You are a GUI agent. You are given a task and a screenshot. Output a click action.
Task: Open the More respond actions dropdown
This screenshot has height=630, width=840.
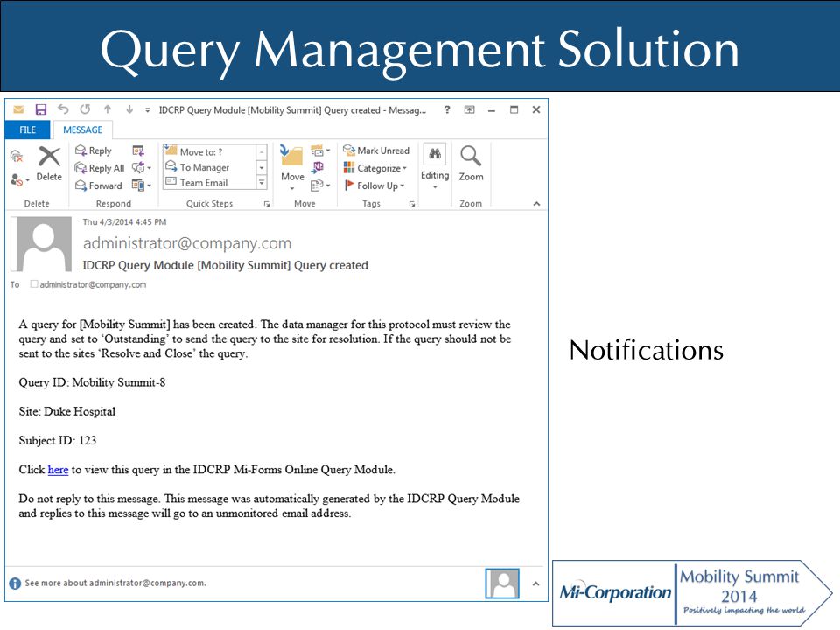(142, 185)
